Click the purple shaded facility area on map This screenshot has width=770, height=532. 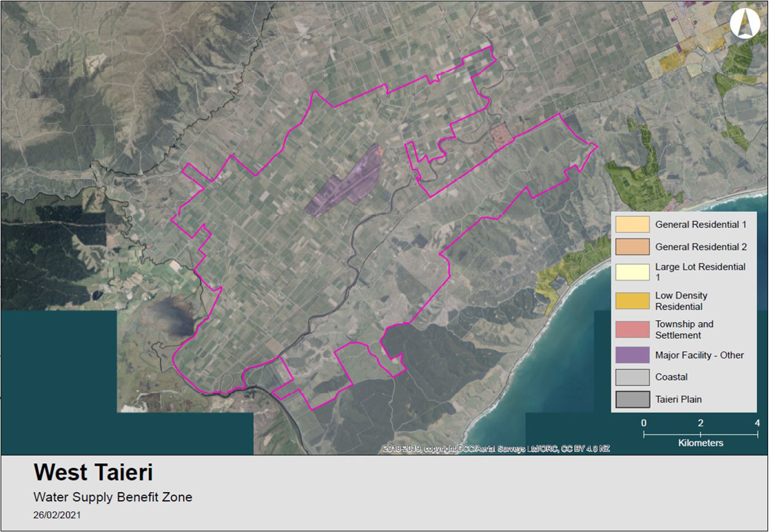coord(345,182)
